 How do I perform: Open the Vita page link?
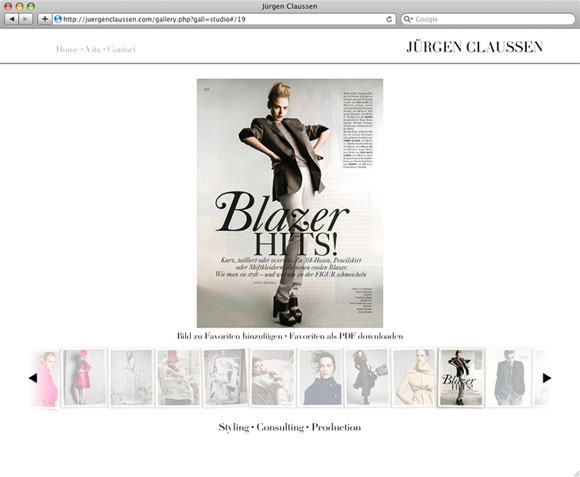(x=93, y=49)
